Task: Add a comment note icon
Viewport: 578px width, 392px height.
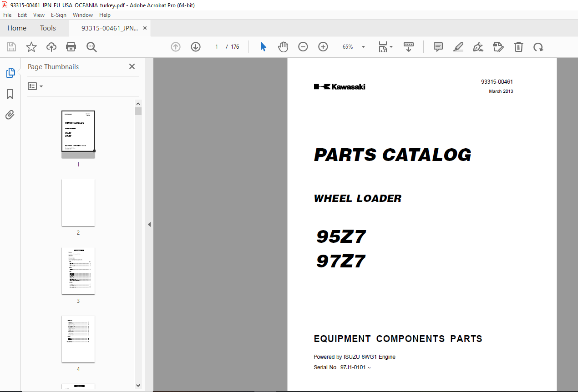Action: (x=438, y=47)
